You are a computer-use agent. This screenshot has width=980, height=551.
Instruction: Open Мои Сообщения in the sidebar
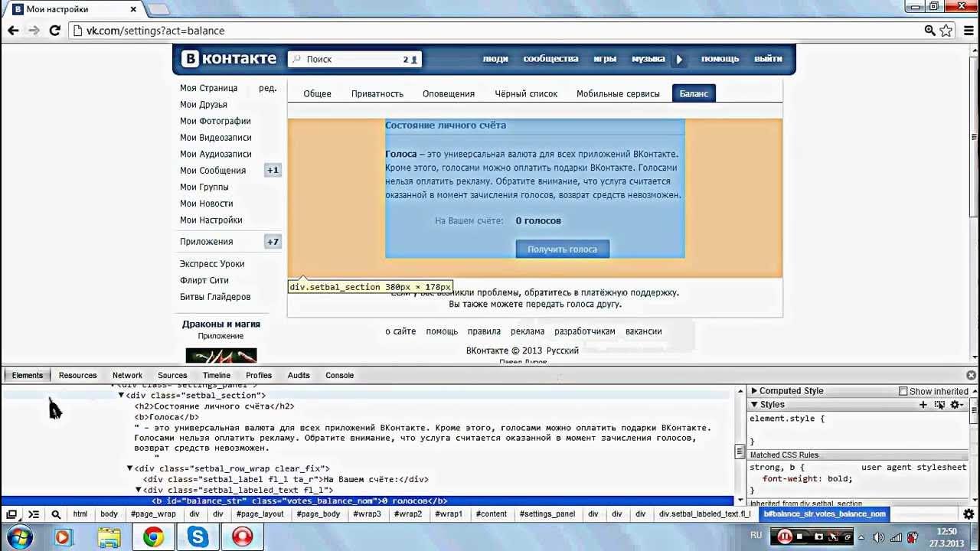click(x=213, y=171)
